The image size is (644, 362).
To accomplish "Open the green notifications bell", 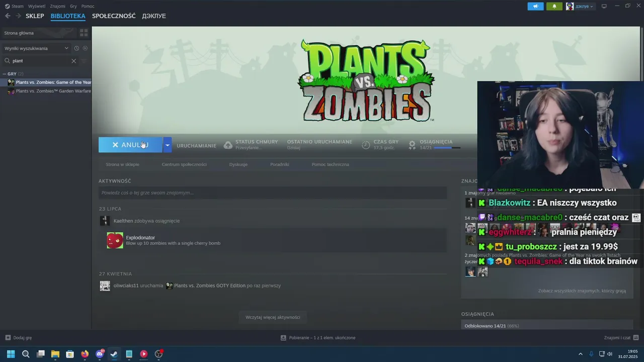I will point(554,7).
